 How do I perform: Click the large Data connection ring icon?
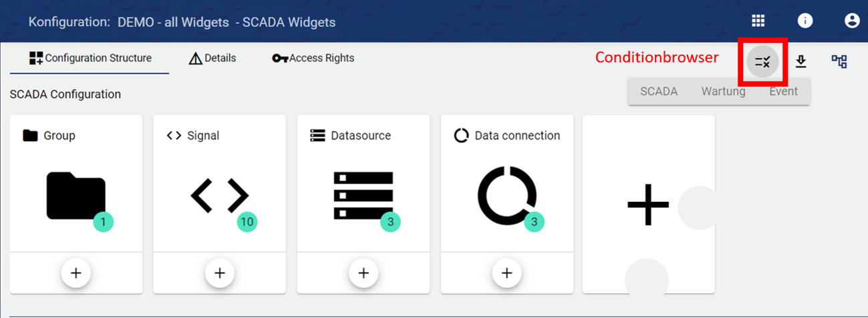coord(507,196)
